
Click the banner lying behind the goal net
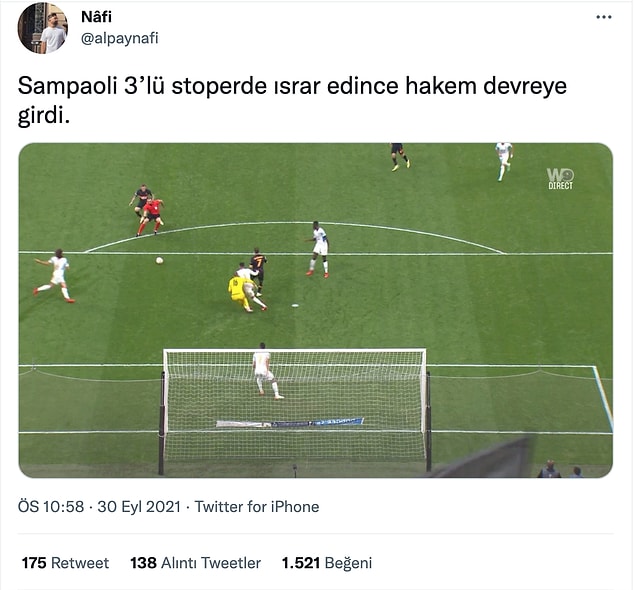pyautogui.click(x=290, y=423)
